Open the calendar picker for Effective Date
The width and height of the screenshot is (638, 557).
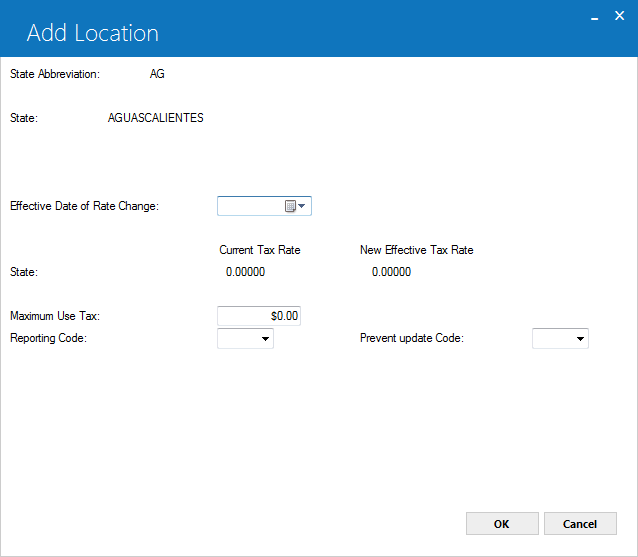(295, 206)
